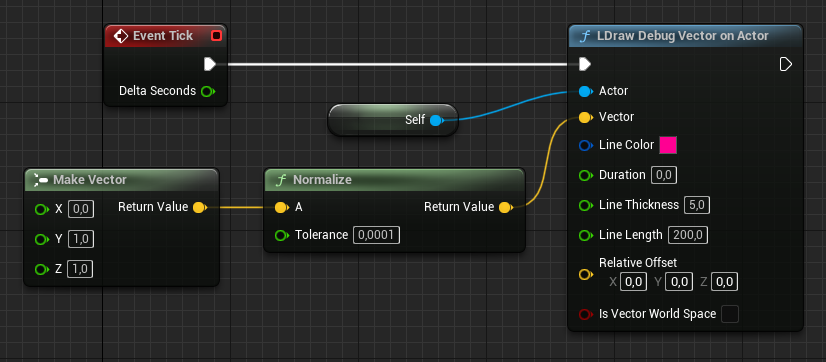Edit the Relative Offset Z field
Viewport: 826px width, 362px height.
point(724,282)
